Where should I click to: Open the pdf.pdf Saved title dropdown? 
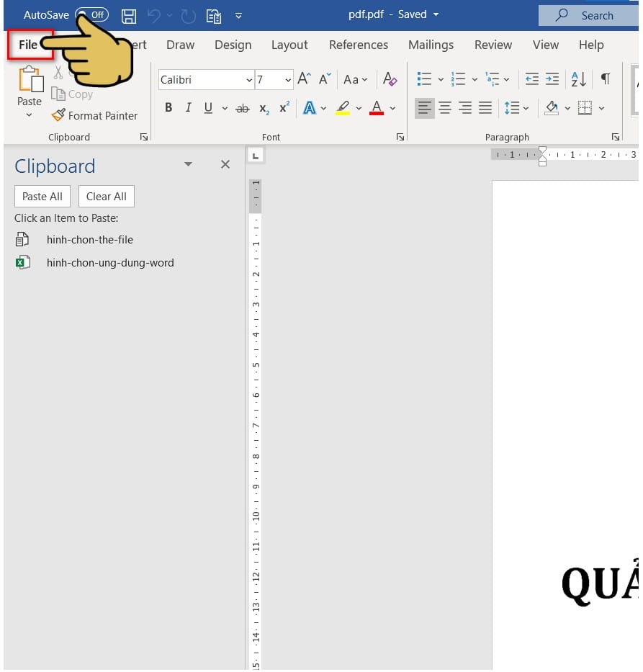[436, 14]
